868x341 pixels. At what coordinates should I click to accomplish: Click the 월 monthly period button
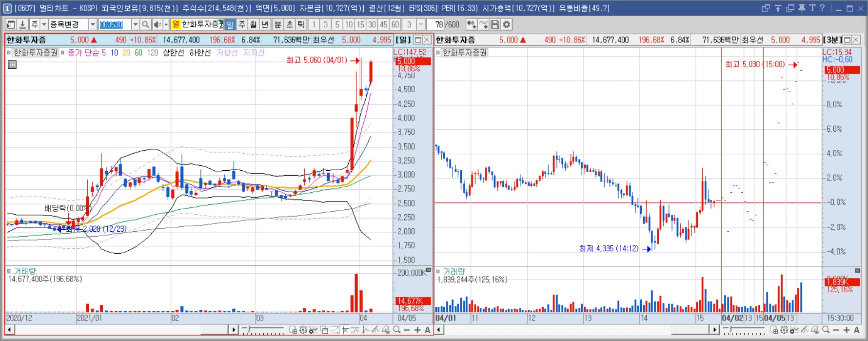point(254,24)
